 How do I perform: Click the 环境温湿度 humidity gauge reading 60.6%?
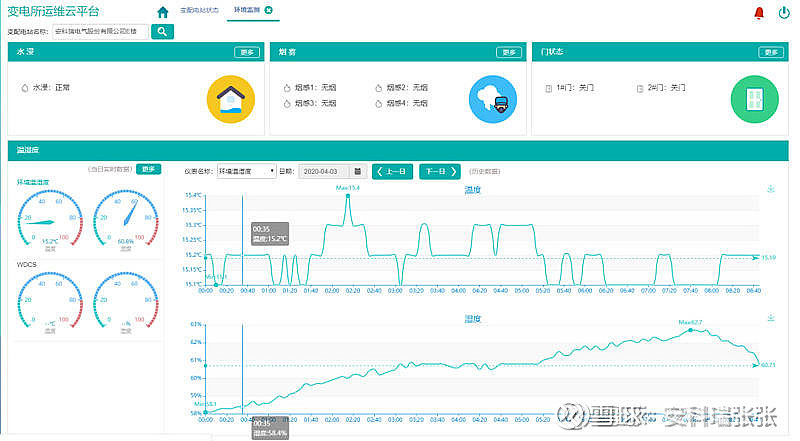126,220
